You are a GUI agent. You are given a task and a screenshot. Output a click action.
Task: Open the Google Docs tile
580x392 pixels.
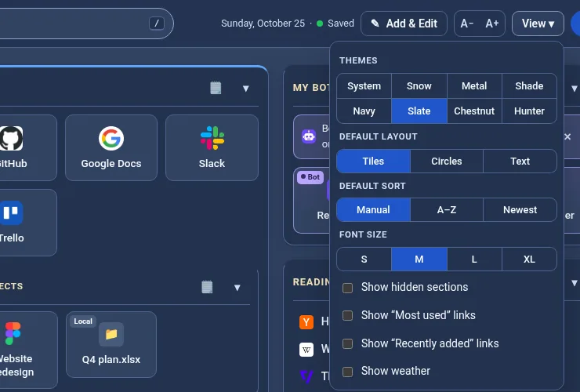(111, 147)
